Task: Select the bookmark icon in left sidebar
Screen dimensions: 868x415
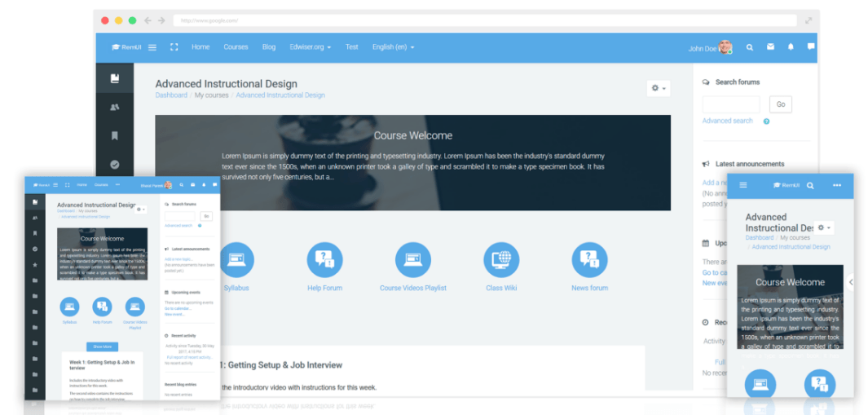Action: pos(115,135)
